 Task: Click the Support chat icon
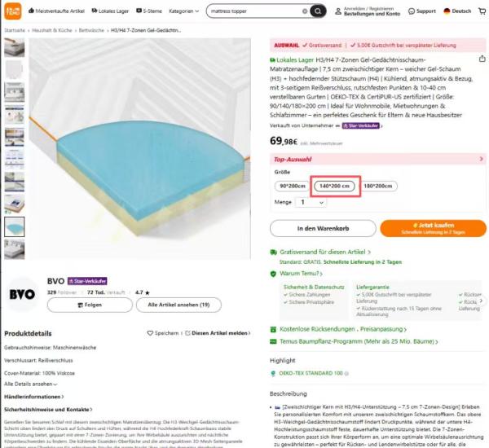pyautogui.click(x=412, y=11)
